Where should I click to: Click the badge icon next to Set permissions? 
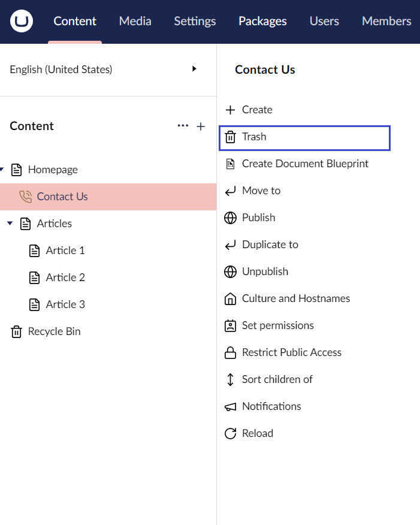[x=231, y=325]
